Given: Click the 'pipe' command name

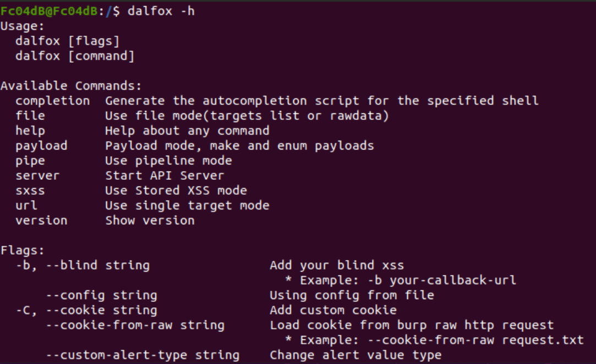Looking at the screenshot, I should 30,161.
